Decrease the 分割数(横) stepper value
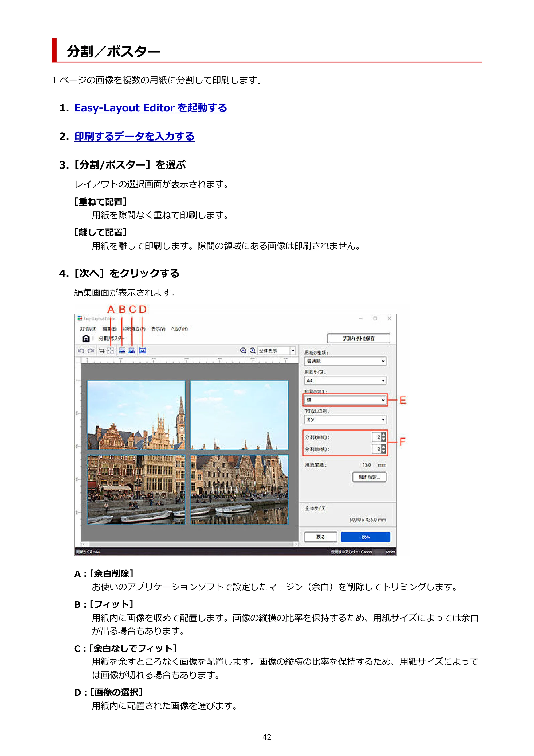The image size is (534, 756). coord(384,451)
